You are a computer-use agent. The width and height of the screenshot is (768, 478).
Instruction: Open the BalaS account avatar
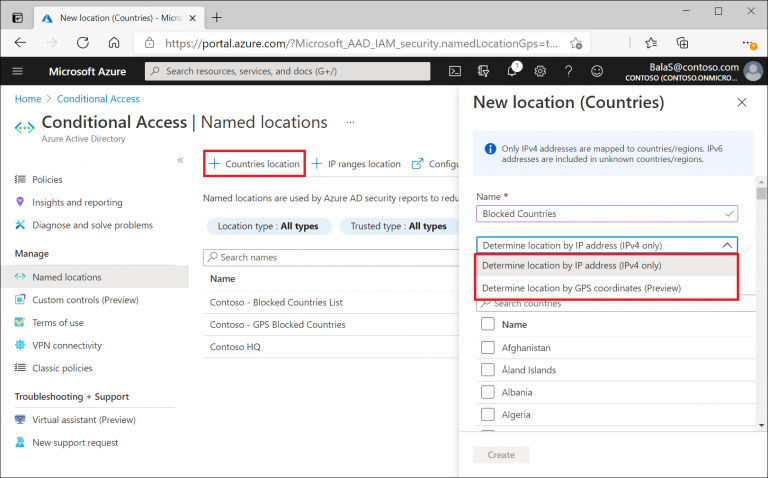tap(753, 72)
